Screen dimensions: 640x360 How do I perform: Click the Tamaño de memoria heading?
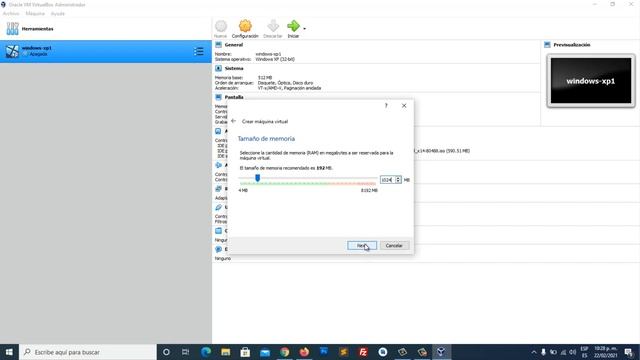(266, 139)
